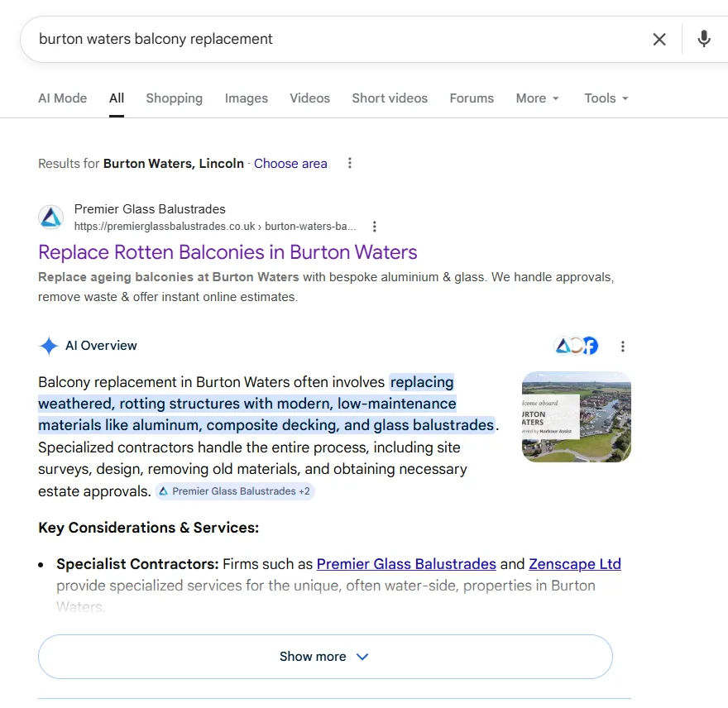Viewport: 728px width, 708px height.
Task: Follow the Zenscape Ltd link
Action: coord(575,564)
